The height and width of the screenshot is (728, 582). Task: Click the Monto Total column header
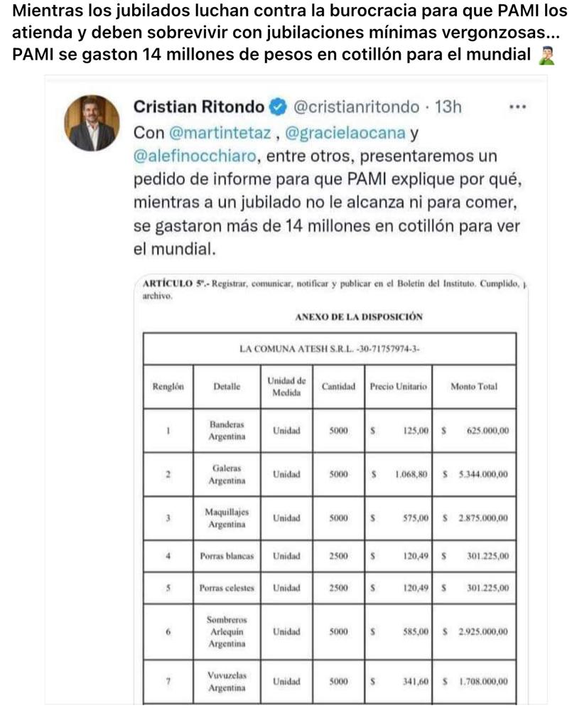pyautogui.click(x=474, y=386)
